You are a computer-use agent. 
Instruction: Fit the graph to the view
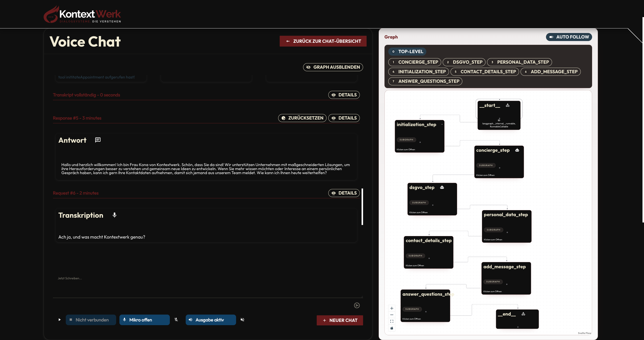[x=392, y=321]
